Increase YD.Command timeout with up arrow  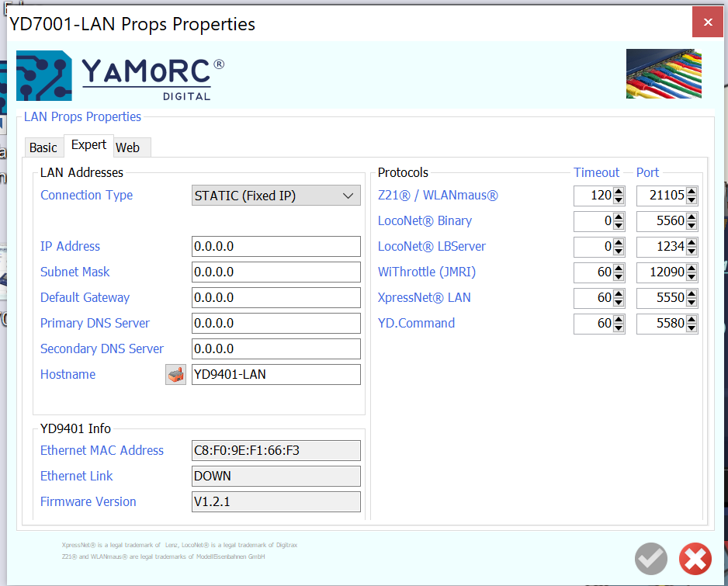(619, 319)
